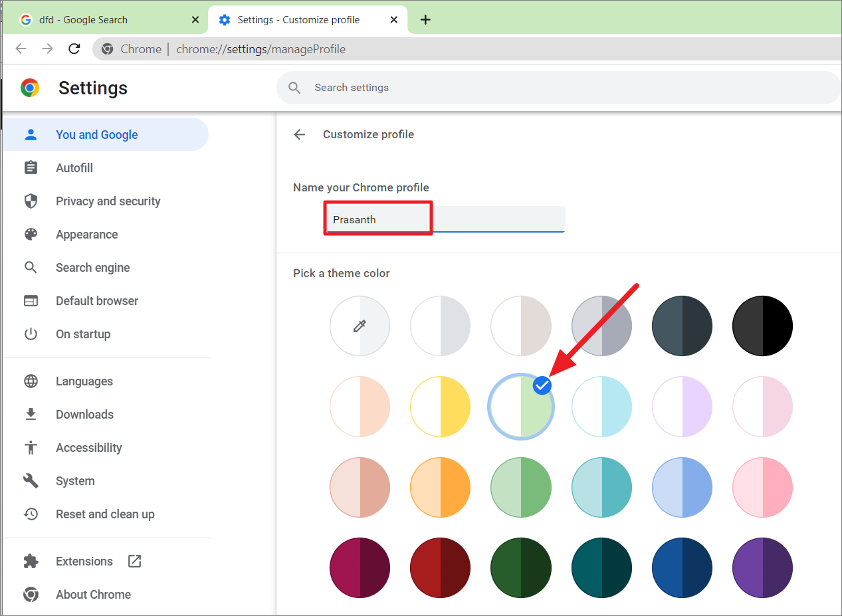Click the power icon for On startup
The height and width of the screenshot is (616, 842).
pyautogui.click(x=31, y=334)
